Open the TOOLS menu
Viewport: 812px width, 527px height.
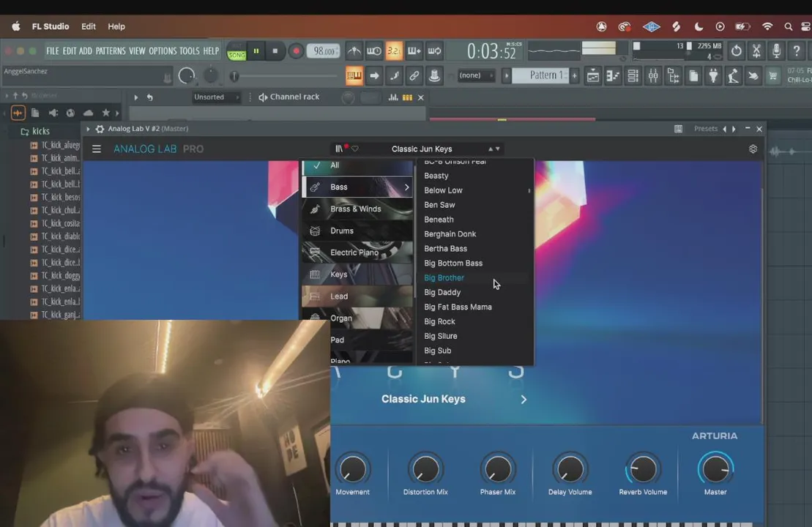(190, 51)
